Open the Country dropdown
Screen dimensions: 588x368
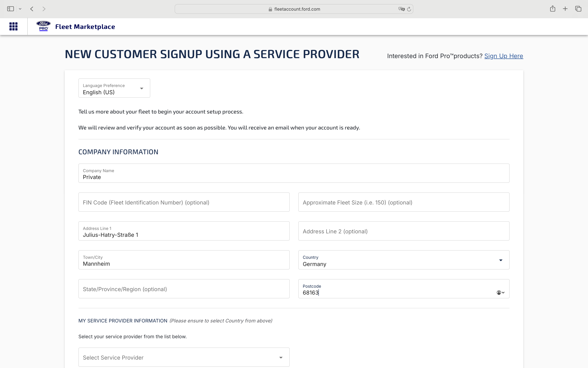pos(404,260)
